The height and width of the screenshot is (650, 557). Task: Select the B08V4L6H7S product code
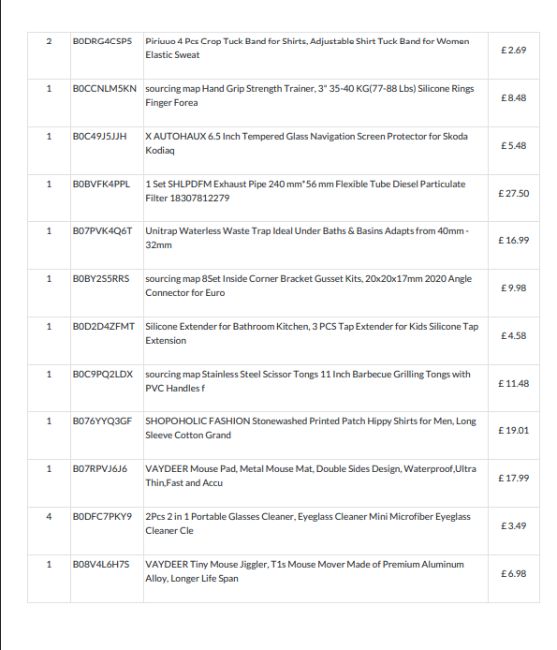pyautogui.click(x=101, y=565)
